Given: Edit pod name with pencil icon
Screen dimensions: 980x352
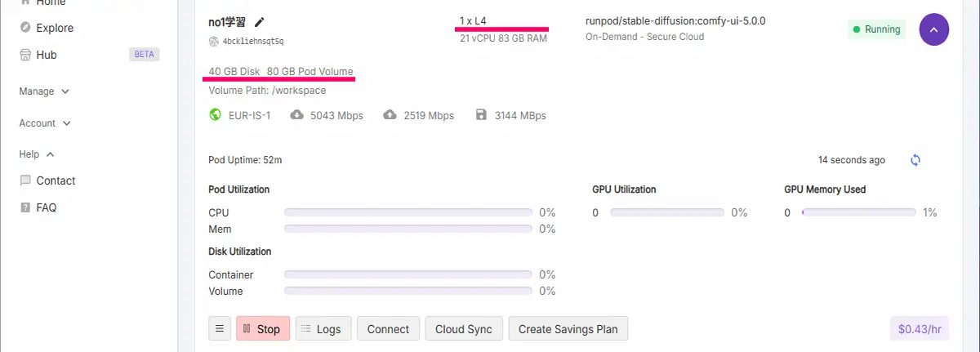Looking at the screenshot, I should point(260,22).
